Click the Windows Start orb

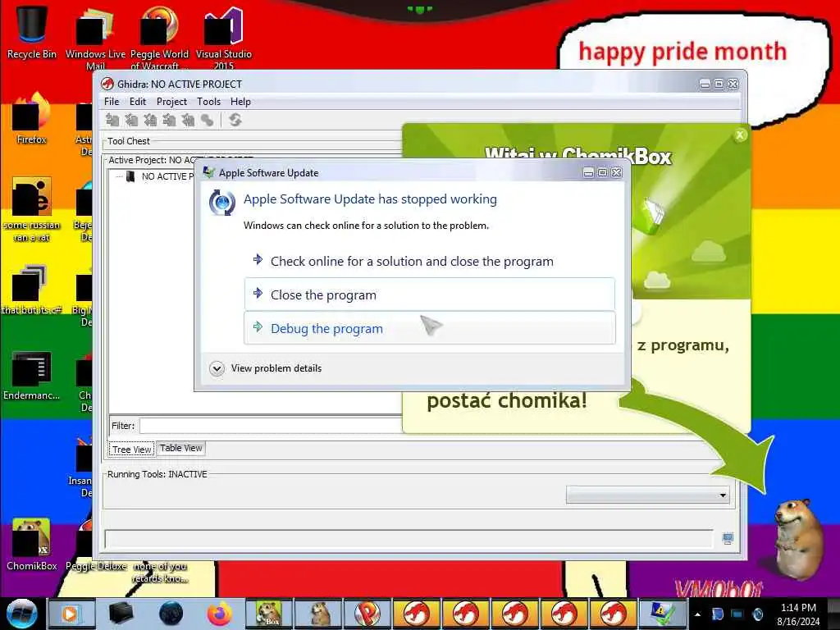click(x=22, y=614)
